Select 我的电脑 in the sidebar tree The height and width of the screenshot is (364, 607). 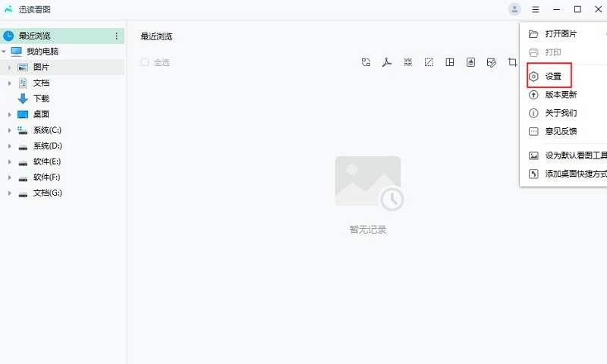pos(62,52)
